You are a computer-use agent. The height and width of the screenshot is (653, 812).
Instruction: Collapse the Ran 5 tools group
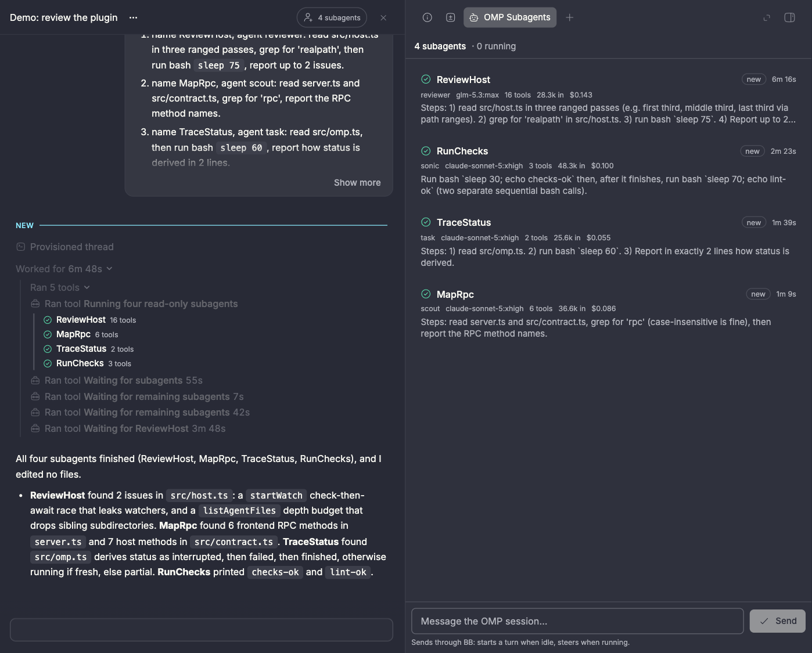60,287
